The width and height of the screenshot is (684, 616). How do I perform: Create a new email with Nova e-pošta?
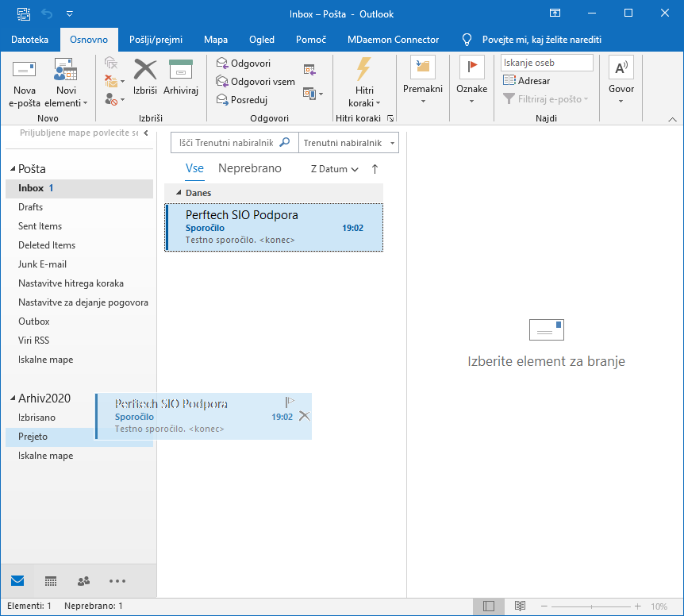click(25, 83)
